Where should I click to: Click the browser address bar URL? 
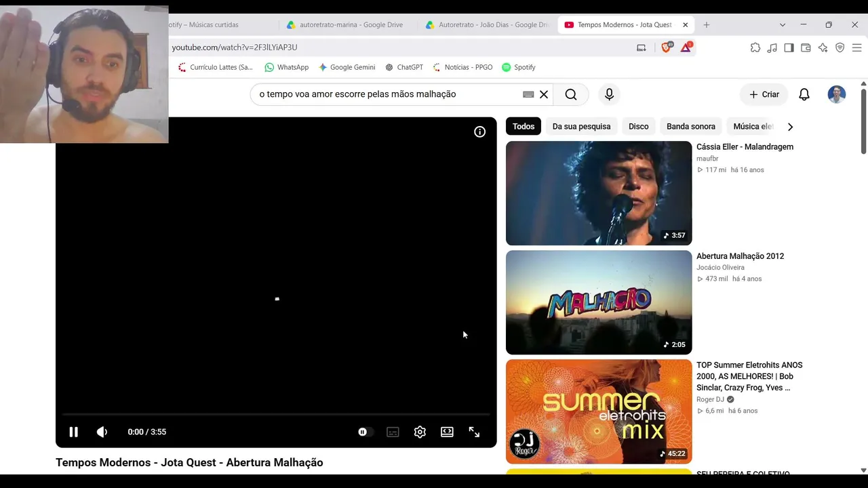[x=235, y=47]
